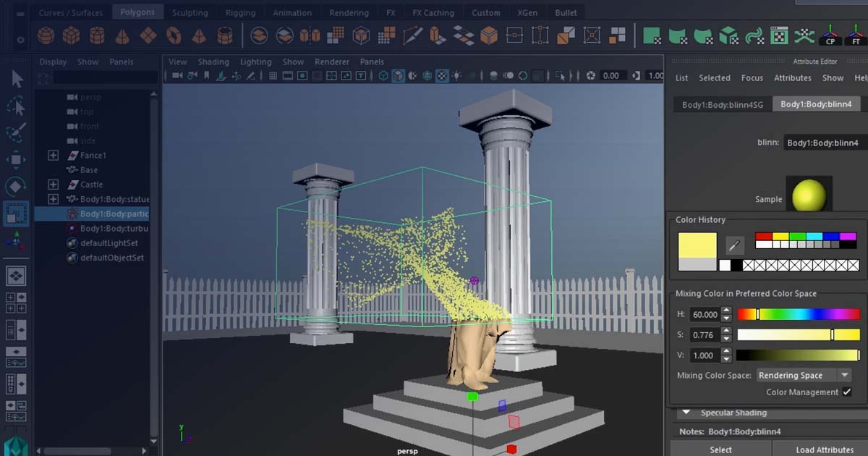Screen dimensions: 868x456
Task: Activate the Select Tool in the left toolbox
Action: pos(17,80)
